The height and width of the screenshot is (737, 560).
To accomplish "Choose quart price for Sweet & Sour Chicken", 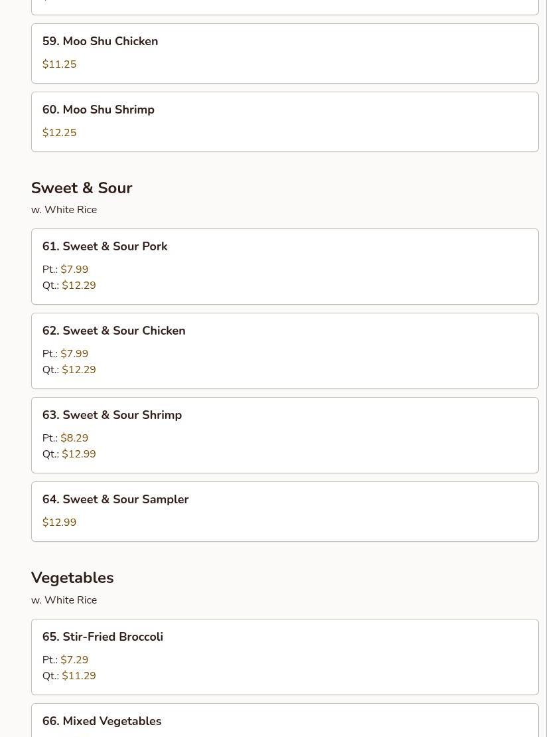I will point(79,370).
